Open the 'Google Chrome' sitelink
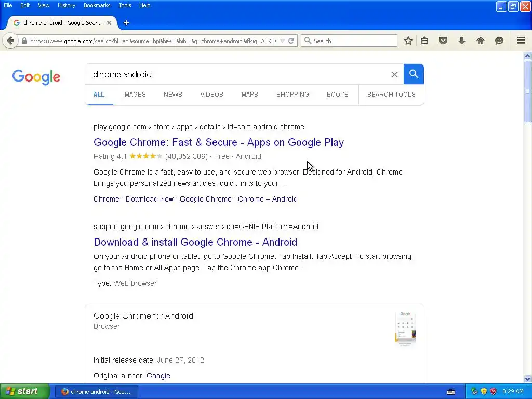532x399 pixels. 206,199
